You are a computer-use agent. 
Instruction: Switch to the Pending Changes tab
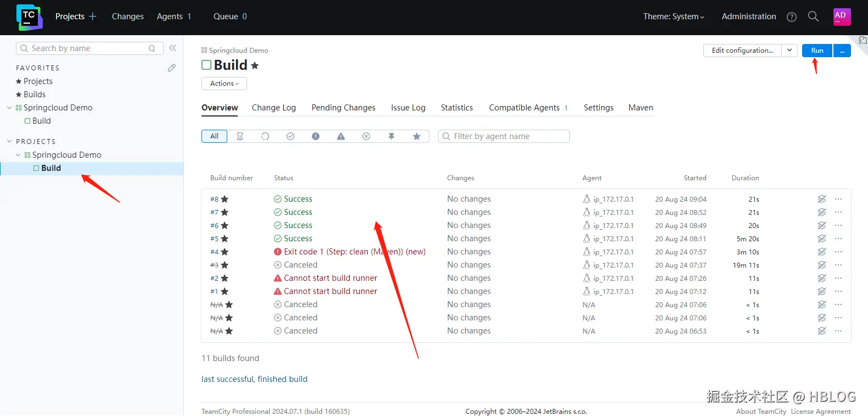tap(344, 108)
